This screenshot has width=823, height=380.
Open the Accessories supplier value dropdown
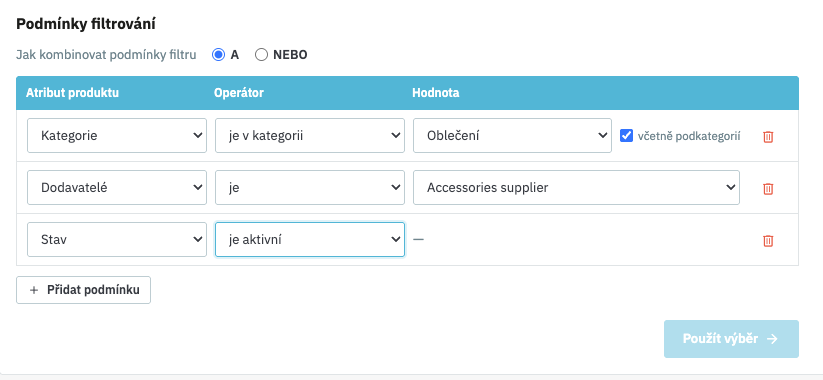pos(576,187)
